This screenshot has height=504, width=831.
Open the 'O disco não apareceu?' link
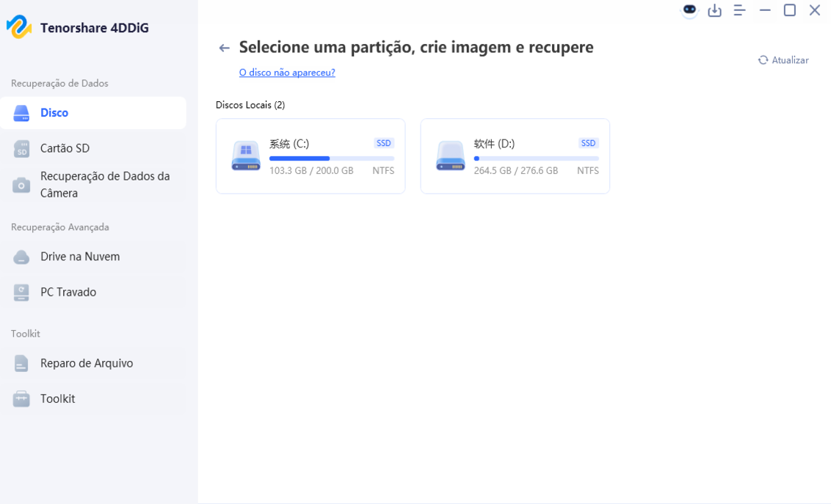point(286,72)
